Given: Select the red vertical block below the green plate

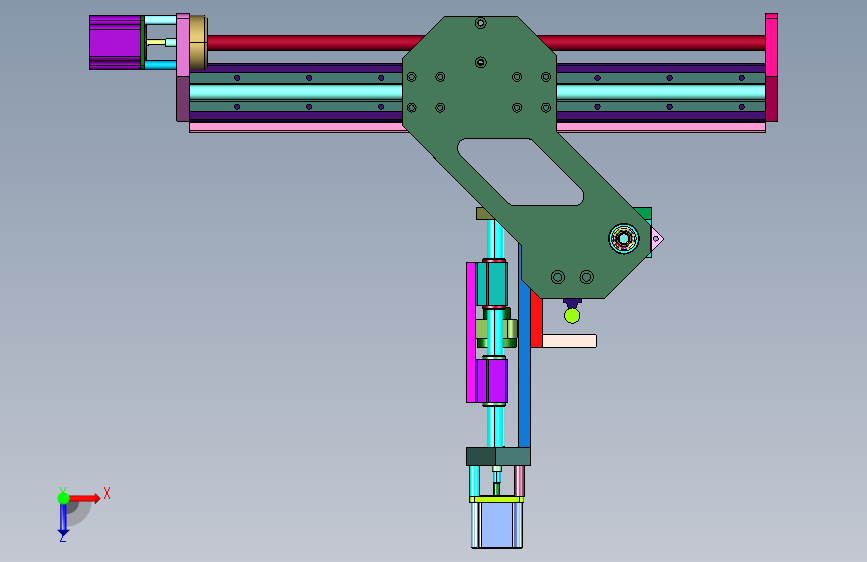Looking at the screenshot, I should (536, 321).
